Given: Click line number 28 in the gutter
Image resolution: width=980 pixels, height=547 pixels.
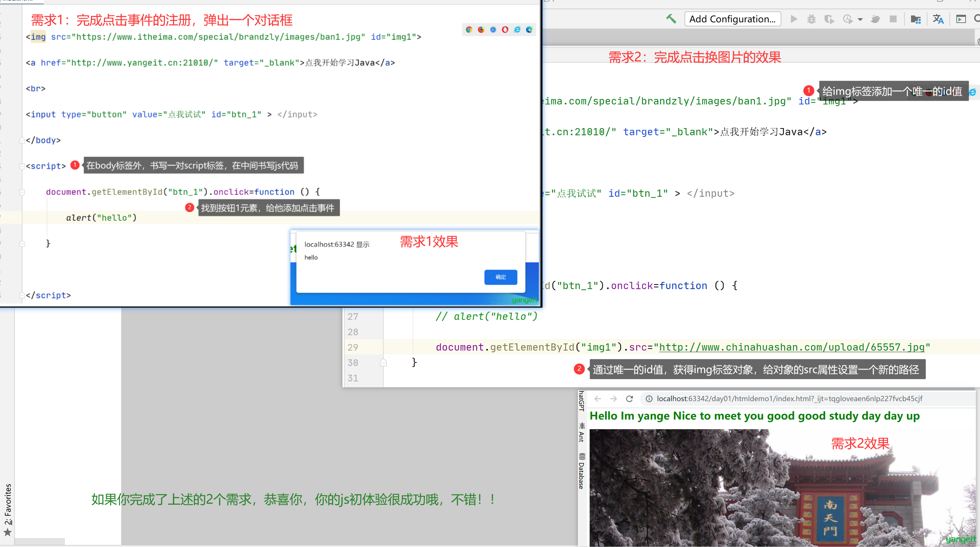Looking at the screenshot, I should tap(353, 332).
